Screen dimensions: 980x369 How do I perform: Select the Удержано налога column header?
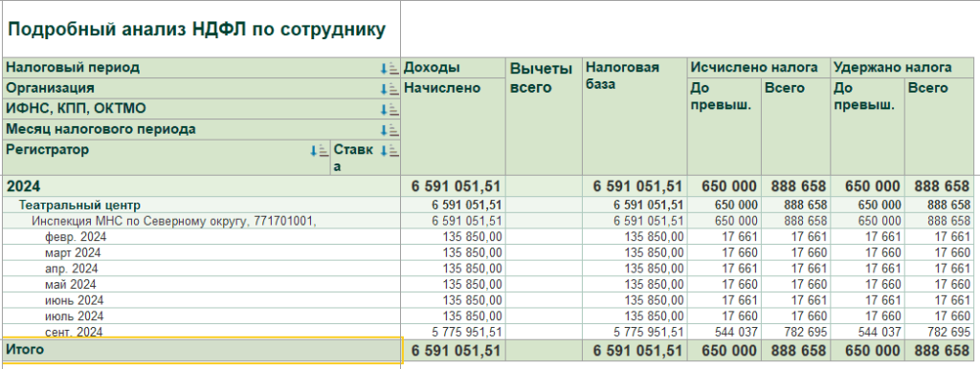(902, 68)
